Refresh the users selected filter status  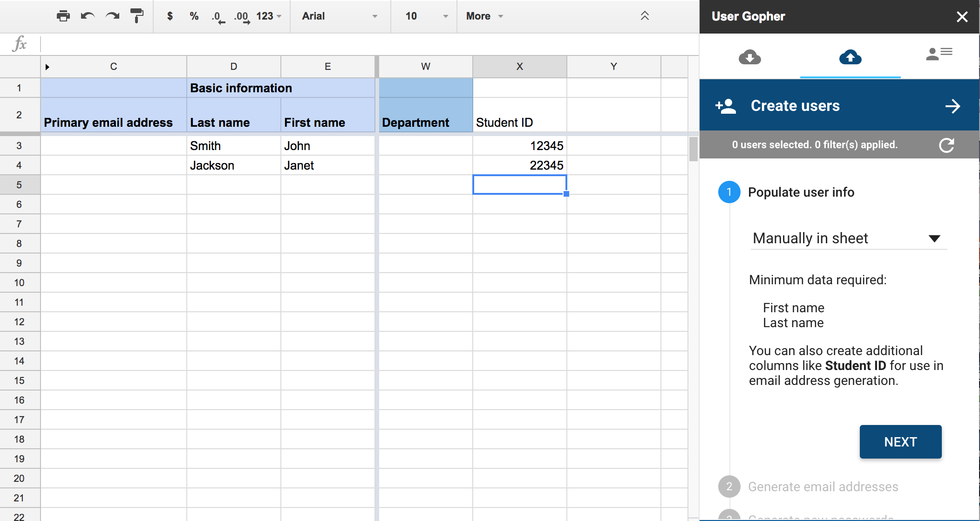tap(946, 145)
